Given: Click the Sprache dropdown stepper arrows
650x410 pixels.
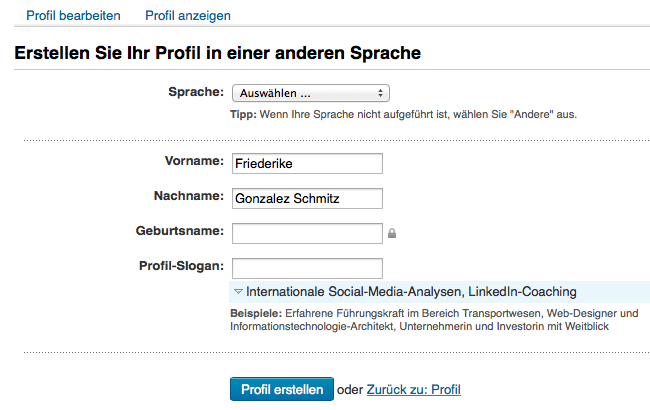Looking at the screenshot, I should point(380,93).
